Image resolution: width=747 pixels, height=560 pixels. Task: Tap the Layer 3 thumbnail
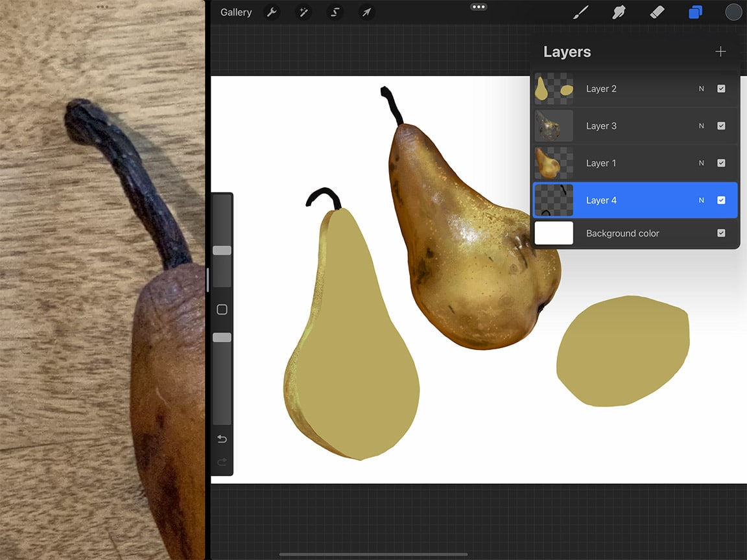(554, 126)
